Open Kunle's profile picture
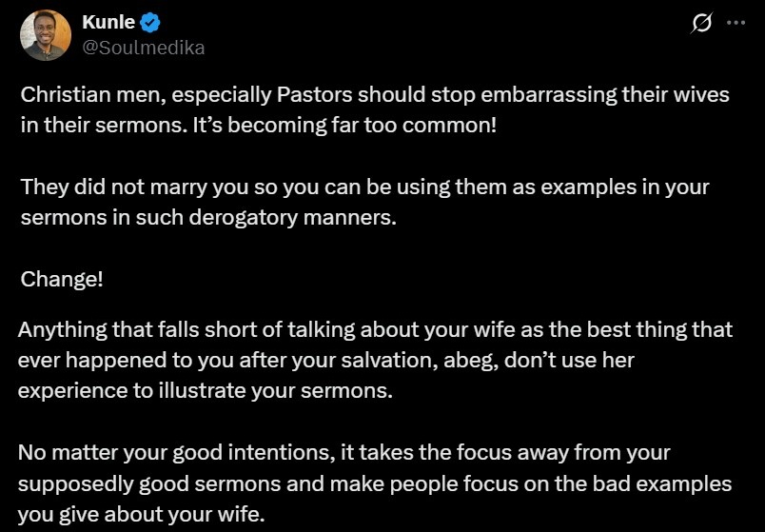Viewport: 765px width, 532px height. pyautogui.click(x=45, y=35)
